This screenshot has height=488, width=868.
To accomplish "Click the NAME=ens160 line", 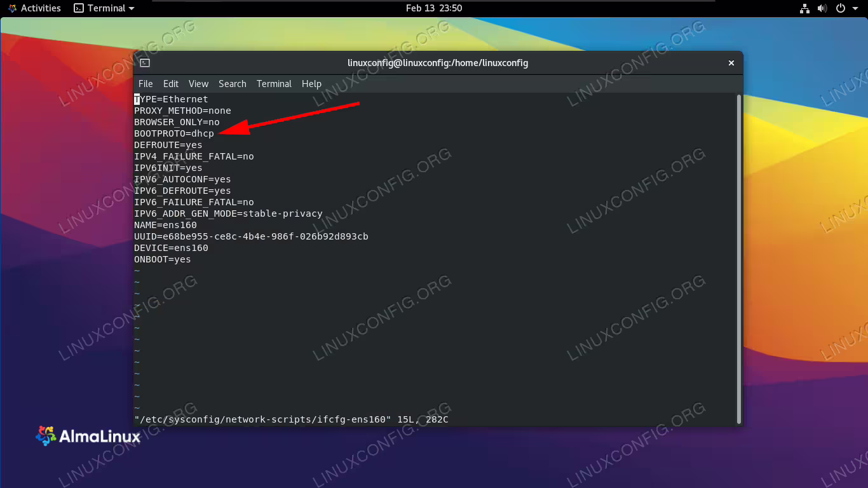I will click(165, 225).
